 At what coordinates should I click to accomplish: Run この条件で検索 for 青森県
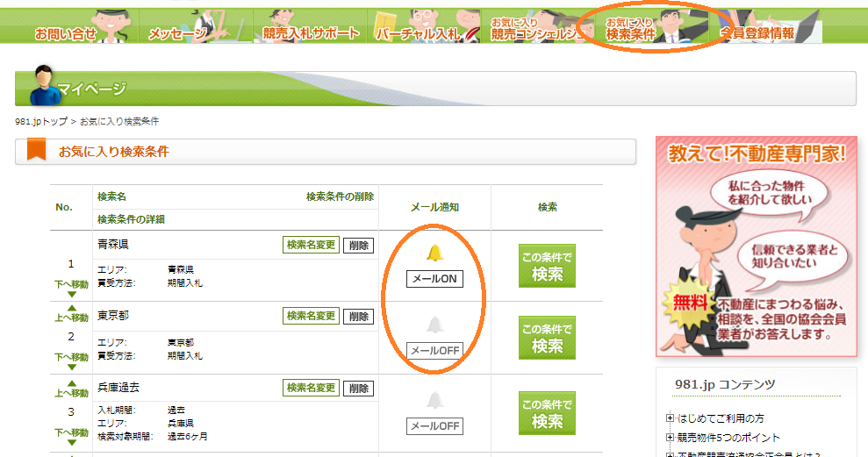(547, 266)
